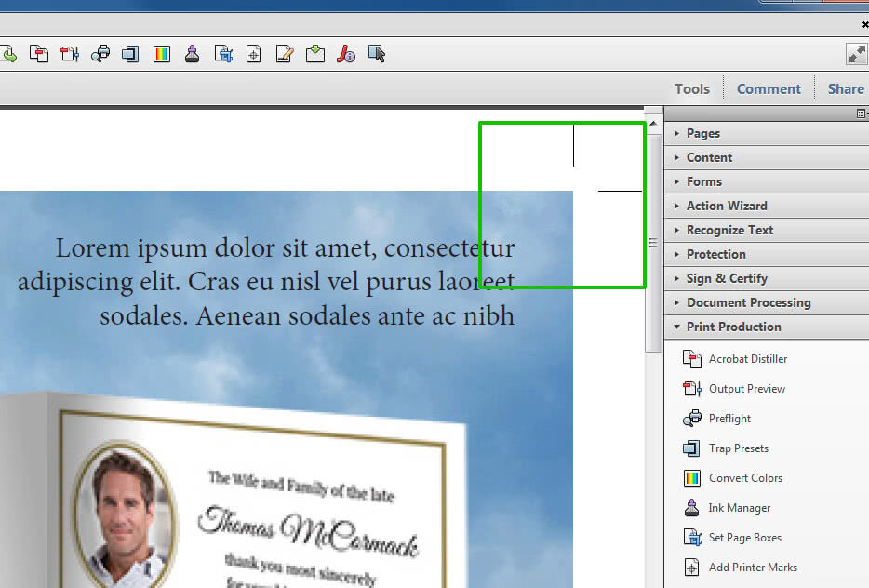Collapse the Print Production section
The image size is (869, 588).
(x=767, y=327)
